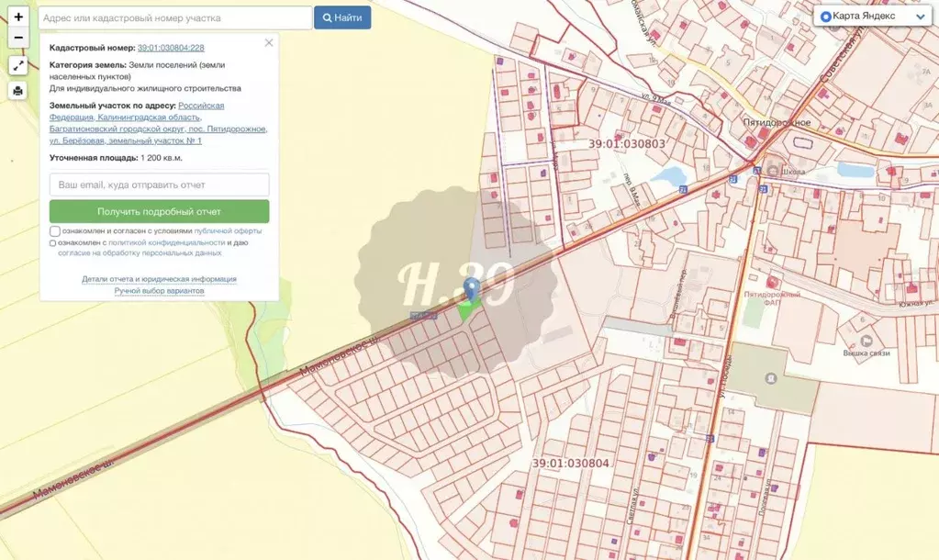Click Ручной выбор вариантов link
This screenshot has height=560, width=939.
point(159,291)
